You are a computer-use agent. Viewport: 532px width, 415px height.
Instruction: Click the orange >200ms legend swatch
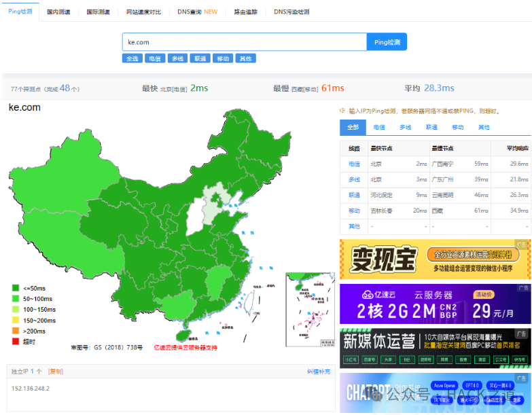(x=16, y=331)
